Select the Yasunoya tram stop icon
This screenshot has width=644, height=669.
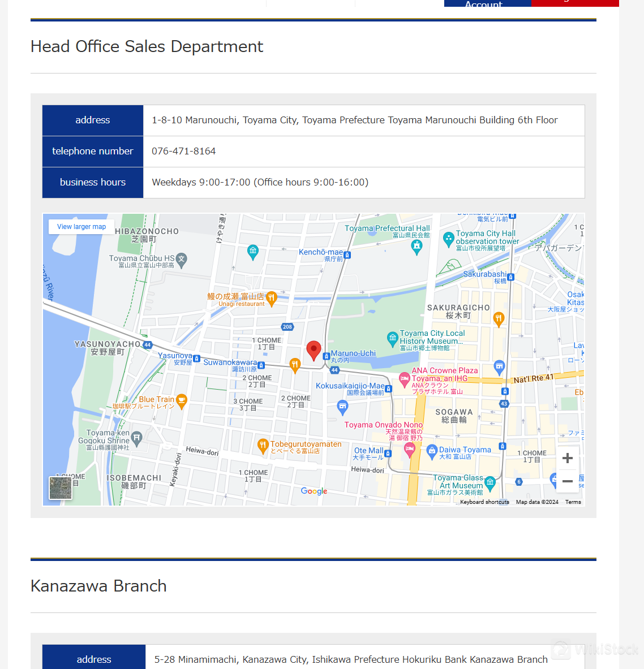[x=197, y=359]
